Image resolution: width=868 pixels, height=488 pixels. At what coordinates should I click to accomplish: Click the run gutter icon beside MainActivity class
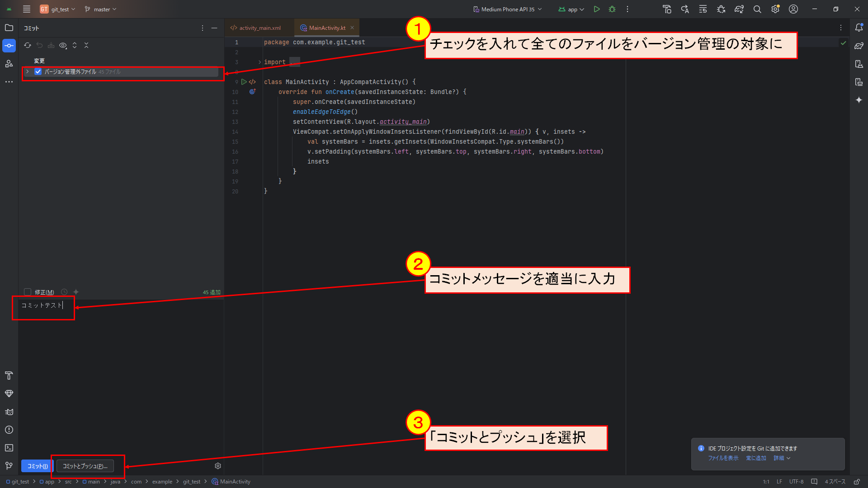244,82
